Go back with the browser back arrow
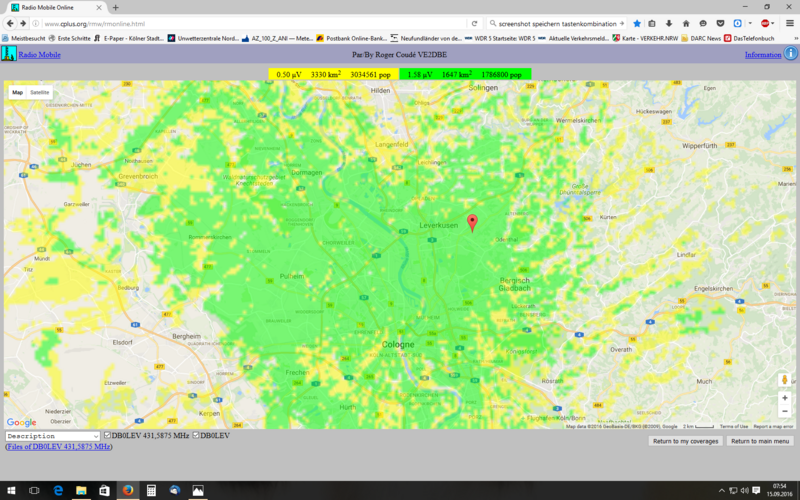800x500 pixels. pos(10,23)
